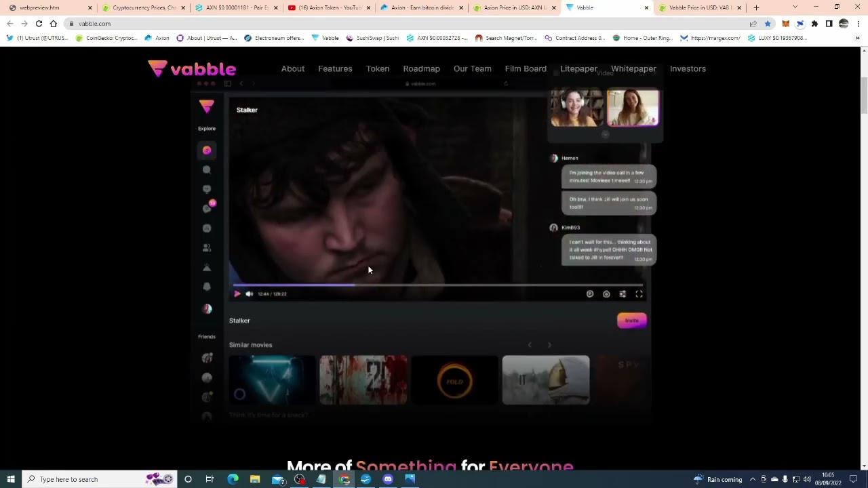Switch to the webpreview.htm tab
Image resolution: width=868 pixels, height=488 pixels.
tap(47, 7)
